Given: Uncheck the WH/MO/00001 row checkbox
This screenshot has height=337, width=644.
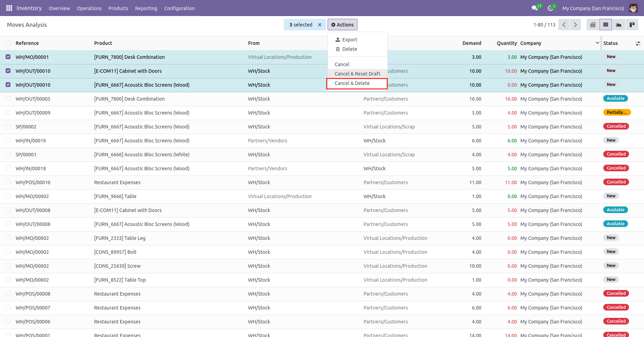Looking at the screenshot, I should [x=8, y=57].
